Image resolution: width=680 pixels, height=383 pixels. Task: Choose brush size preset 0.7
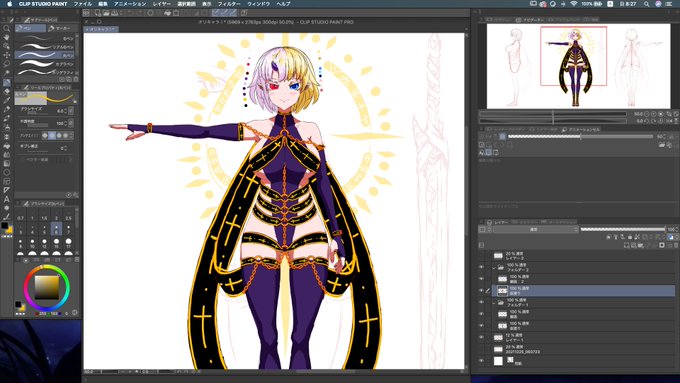(x=20, y=216)
